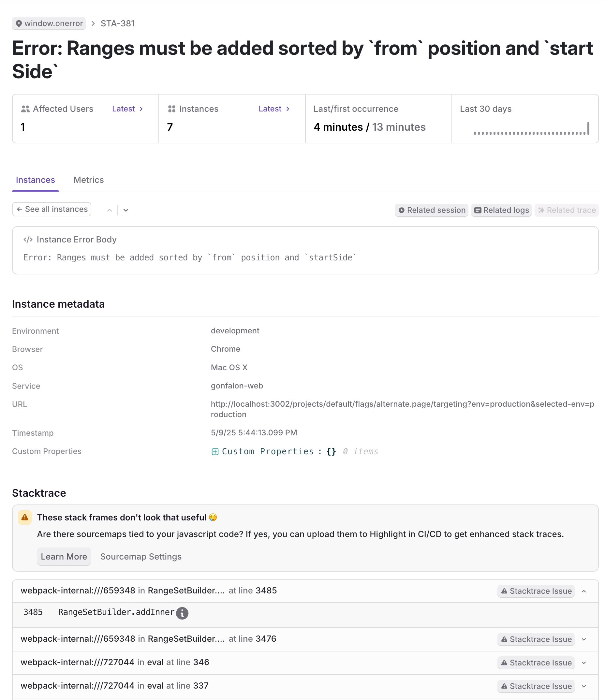Image resolution: width=605 pixels, height=700 pixels.
Task: Collapse the line 3485 stack frame
Action: (x=584, y=591)
